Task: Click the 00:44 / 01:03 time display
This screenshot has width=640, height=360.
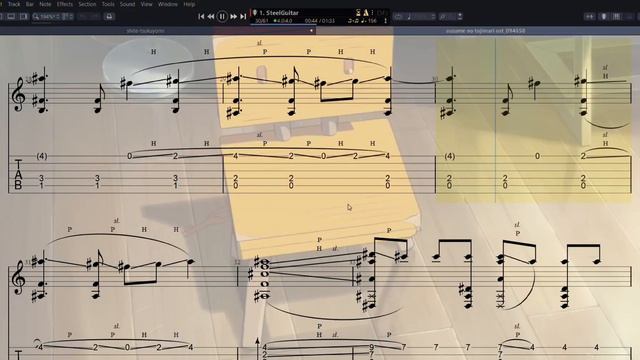Action: point(320,20)
